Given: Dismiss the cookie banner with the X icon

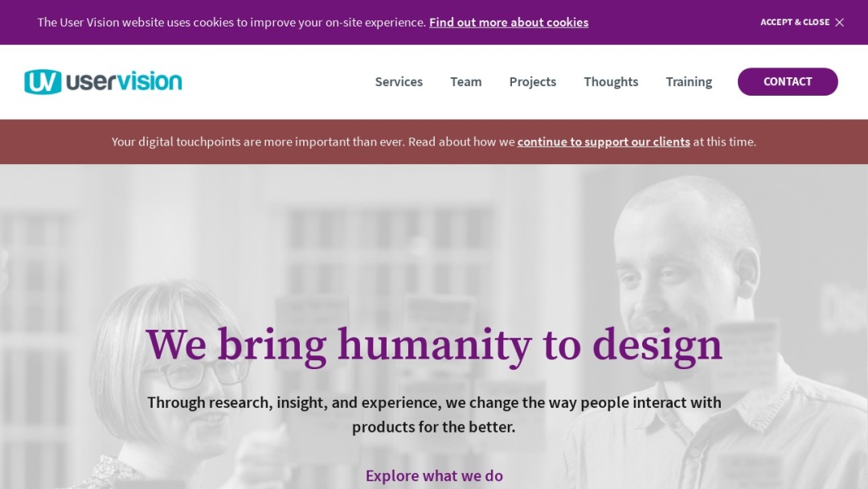Looking at the screenshot, I should (x=839, y=23).
